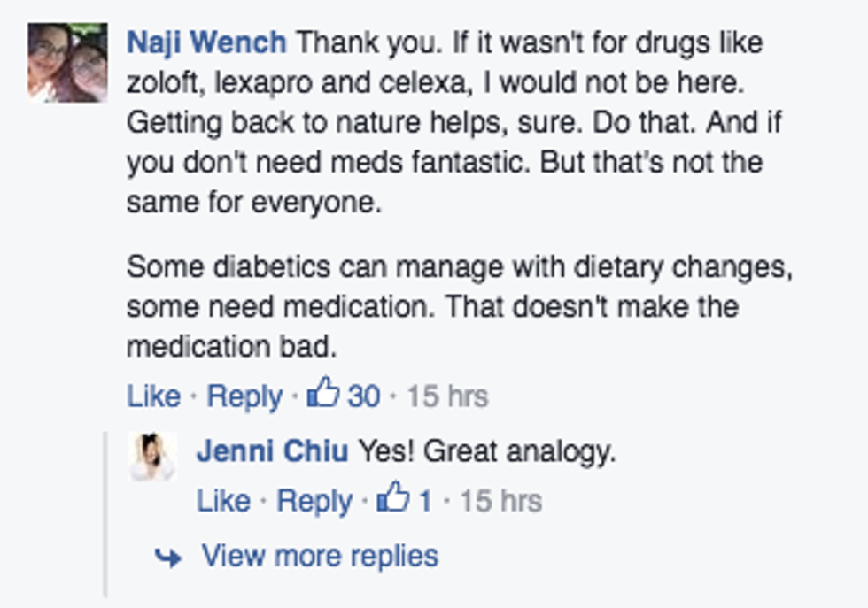
Task: Show the 1 like count on Jenni's reply
Action: [425, 501]
